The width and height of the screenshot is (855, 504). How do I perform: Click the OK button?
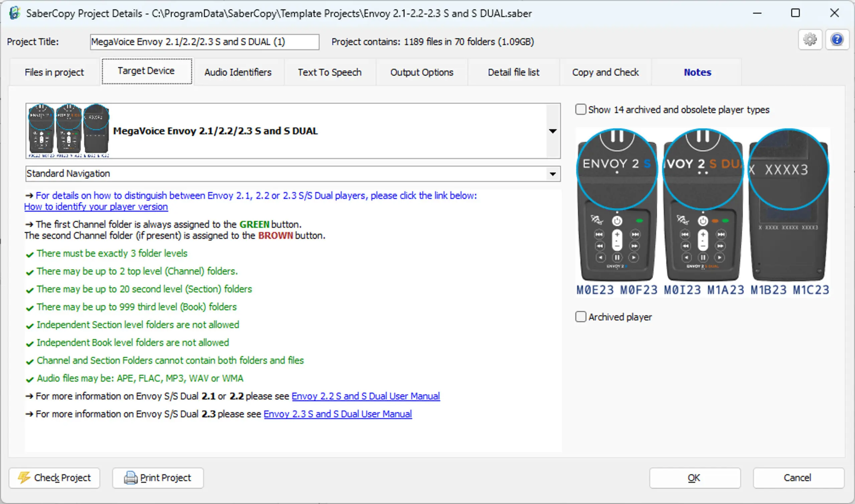(695, 478)
